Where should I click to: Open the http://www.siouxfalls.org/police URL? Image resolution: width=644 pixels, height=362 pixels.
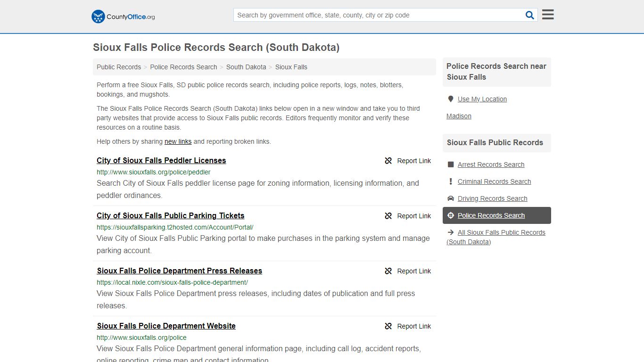[x=141, y=337]
